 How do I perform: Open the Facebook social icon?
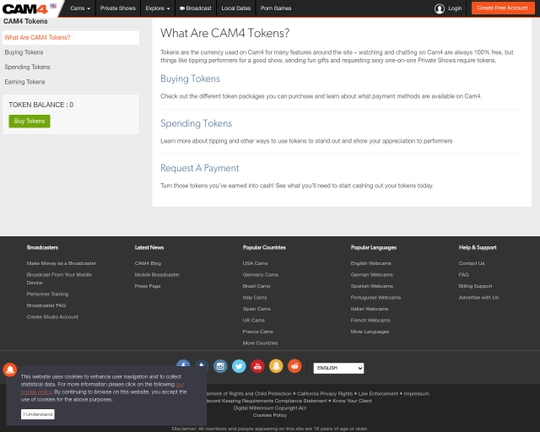[183, 364]
